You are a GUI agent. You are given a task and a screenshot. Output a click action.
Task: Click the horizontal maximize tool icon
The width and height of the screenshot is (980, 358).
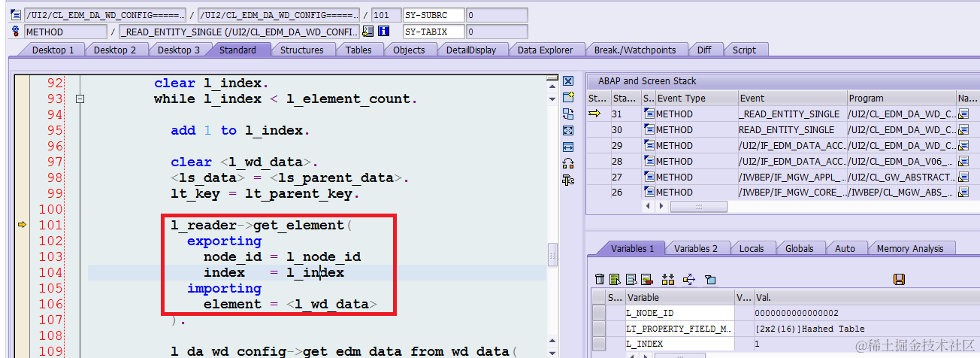[x=568, y=147]
